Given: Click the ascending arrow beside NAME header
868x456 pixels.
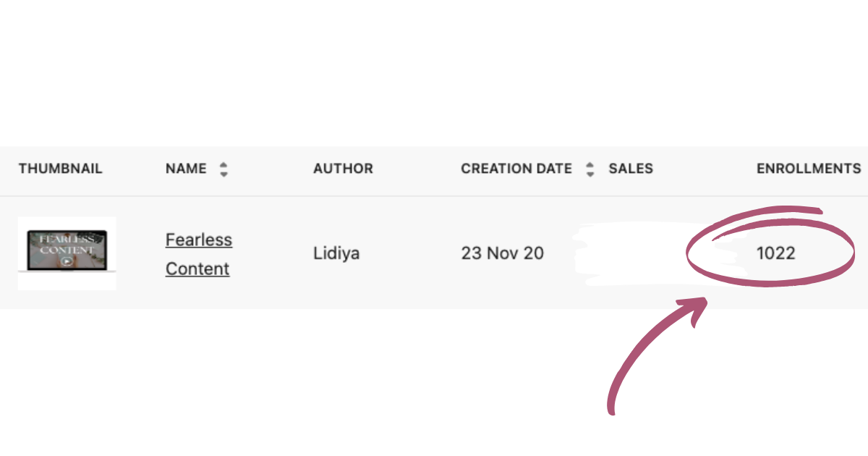Looking at the screenshot, I should coord(224,164).
